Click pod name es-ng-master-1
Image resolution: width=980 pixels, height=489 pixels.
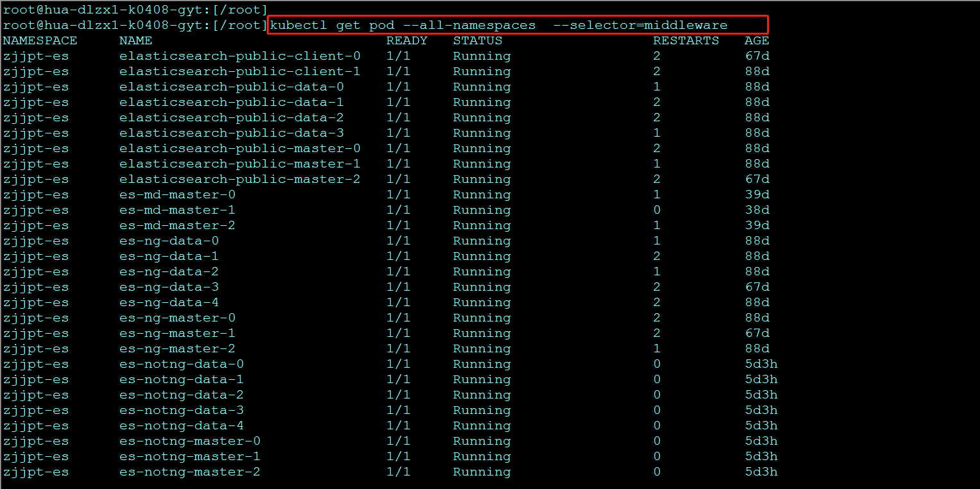pyautogui.click(x=178, y=333)
